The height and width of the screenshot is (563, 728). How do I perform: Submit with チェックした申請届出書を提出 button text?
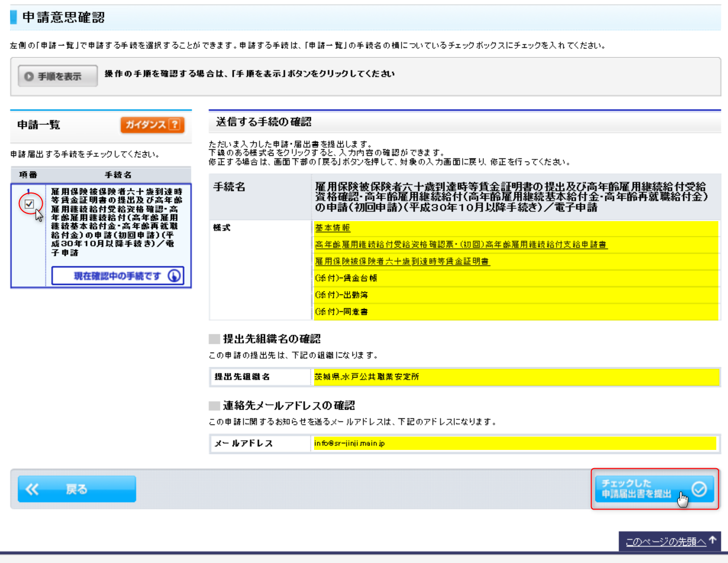[x=636, y=489]
